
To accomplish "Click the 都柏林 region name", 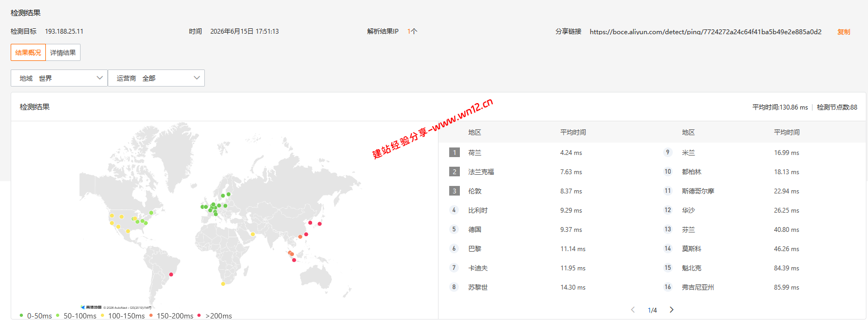I will coord(691,172).
